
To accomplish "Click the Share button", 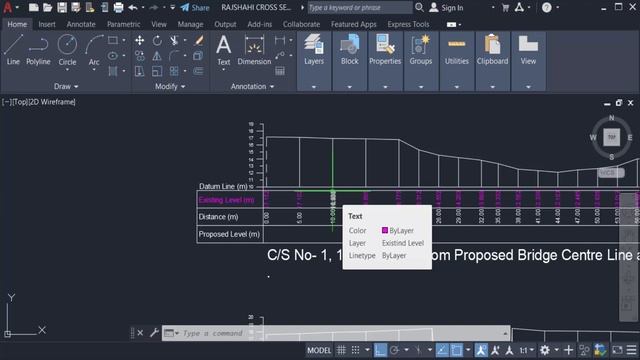I will coord(195,7).
